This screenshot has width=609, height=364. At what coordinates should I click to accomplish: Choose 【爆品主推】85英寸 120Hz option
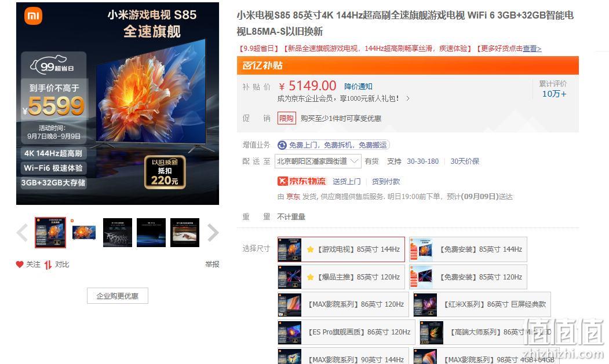(341, 277)
